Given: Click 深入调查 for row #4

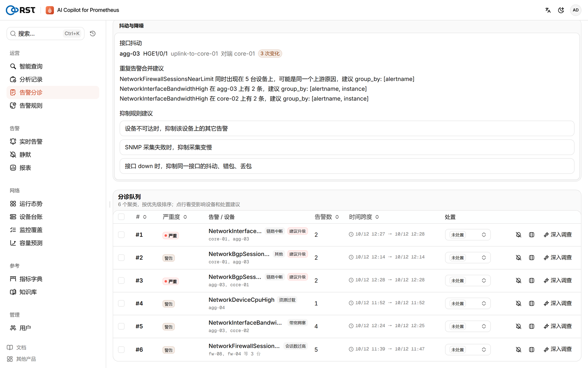Looking at the screenshot, I should [558, 303].
